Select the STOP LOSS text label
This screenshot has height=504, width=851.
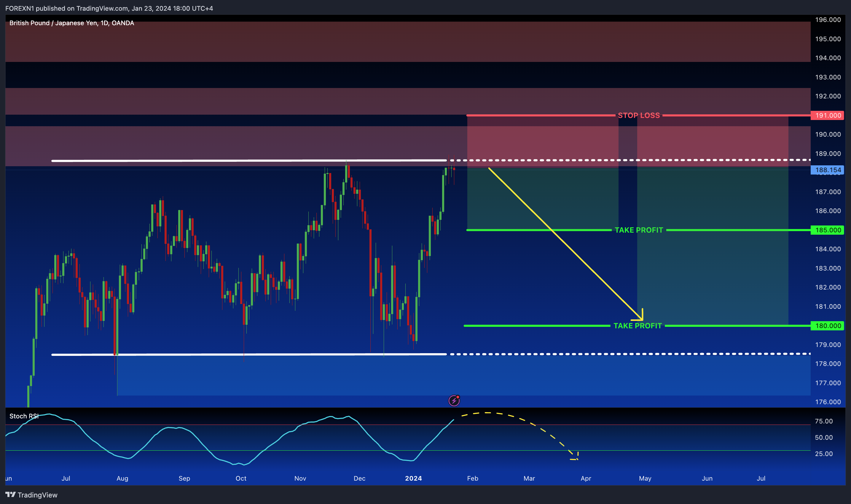pos(639,116)
